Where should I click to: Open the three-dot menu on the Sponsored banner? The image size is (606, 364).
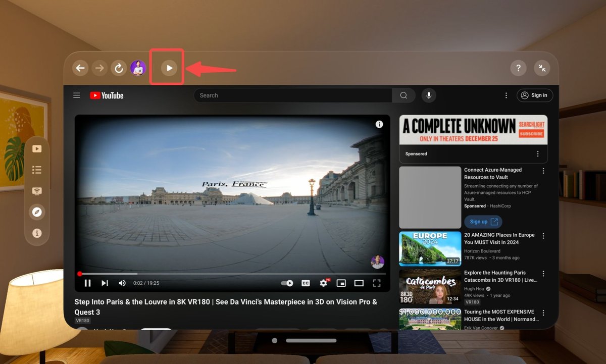click(x=538, y=154)
